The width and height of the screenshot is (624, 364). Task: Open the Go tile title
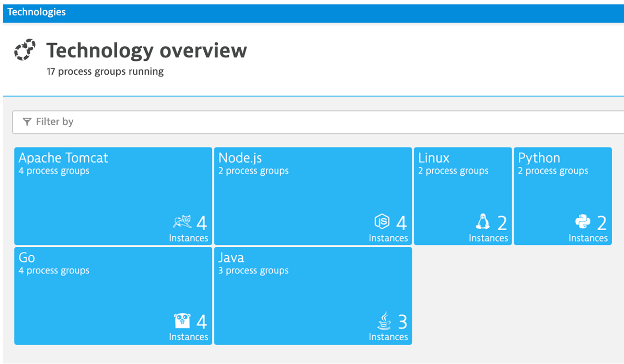click(x=27, y=258)
